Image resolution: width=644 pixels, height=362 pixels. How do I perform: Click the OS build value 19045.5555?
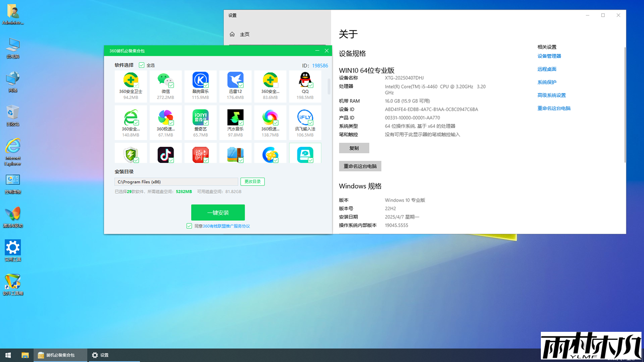point(396,225)
